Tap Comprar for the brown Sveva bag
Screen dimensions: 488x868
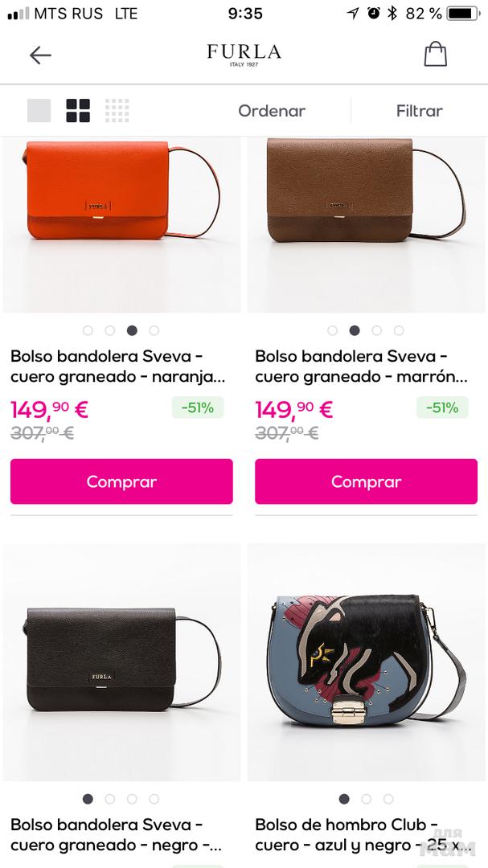coord(366,481)
